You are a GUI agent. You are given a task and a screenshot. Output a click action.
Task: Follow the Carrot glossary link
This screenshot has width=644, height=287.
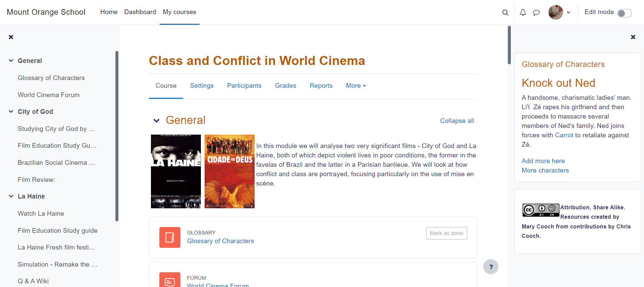564,135
